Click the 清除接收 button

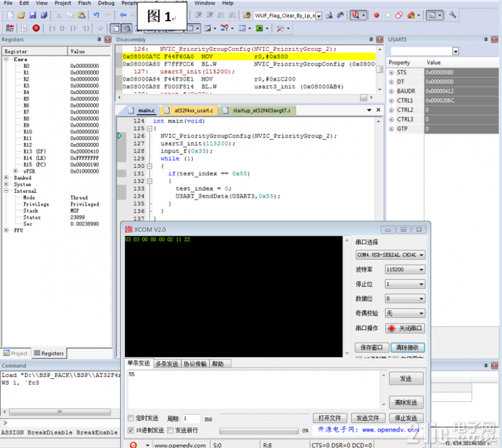[407, 347]
